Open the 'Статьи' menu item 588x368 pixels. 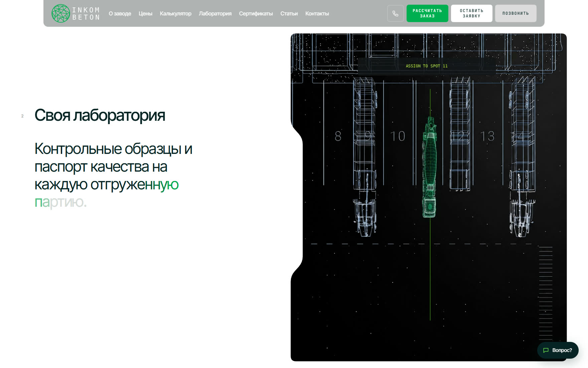(289, 14)
